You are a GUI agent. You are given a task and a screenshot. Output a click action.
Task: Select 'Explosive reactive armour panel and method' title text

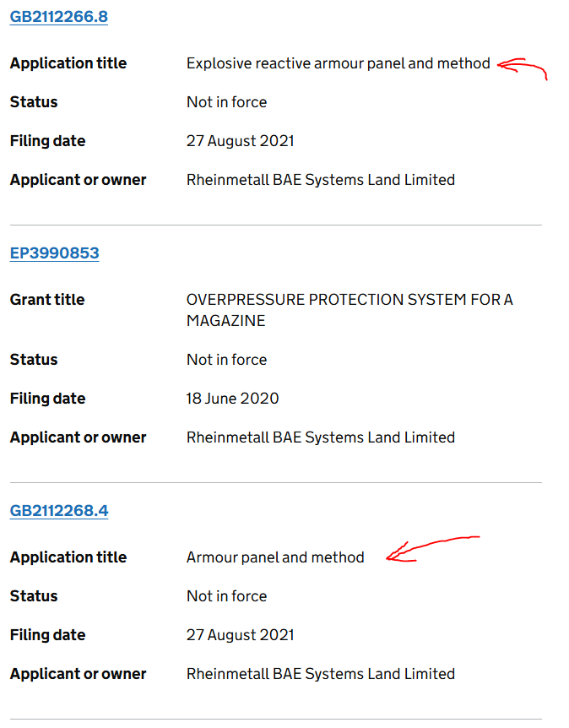point(338,63)
